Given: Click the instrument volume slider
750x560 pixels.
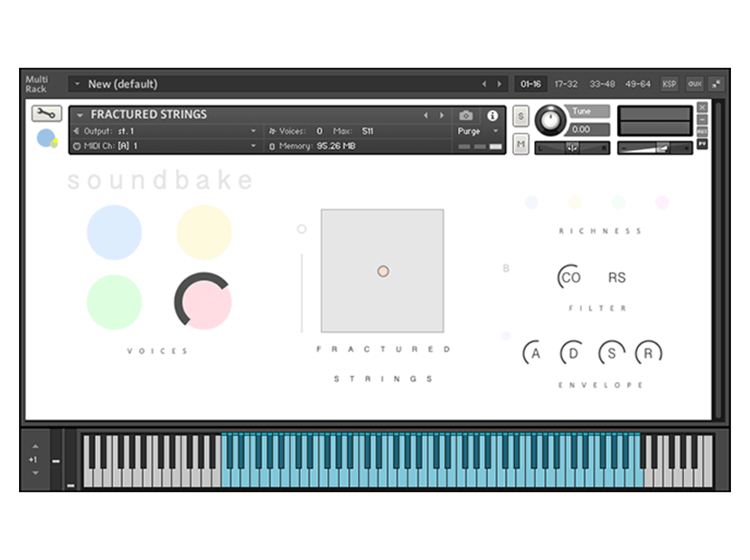Looking at the screenshot, I should 655,148.
